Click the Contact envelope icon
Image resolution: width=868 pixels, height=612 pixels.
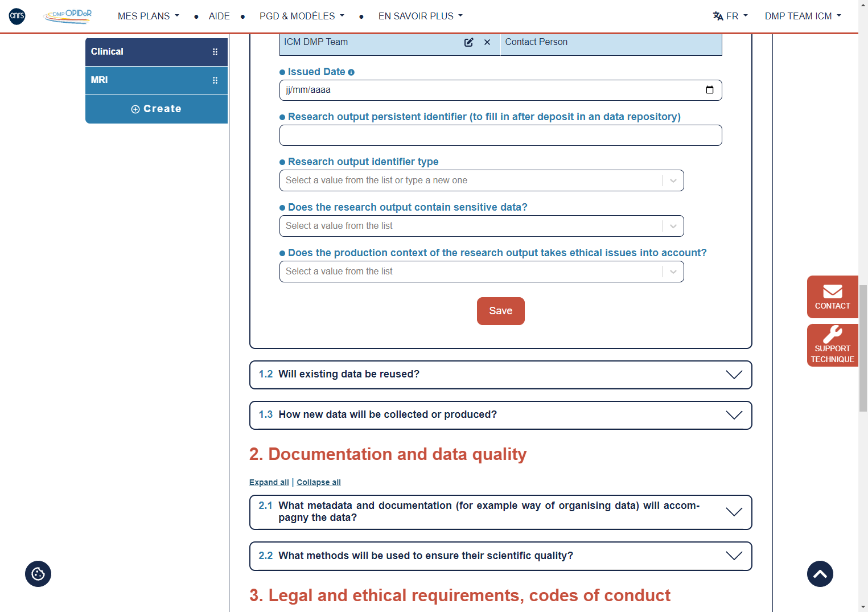click(x=832, y=291)
